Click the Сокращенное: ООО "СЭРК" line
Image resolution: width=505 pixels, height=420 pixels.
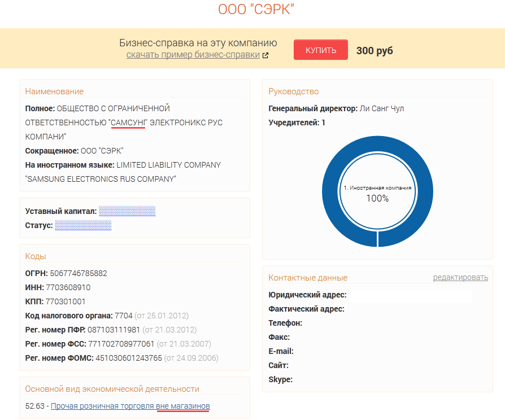74,151
